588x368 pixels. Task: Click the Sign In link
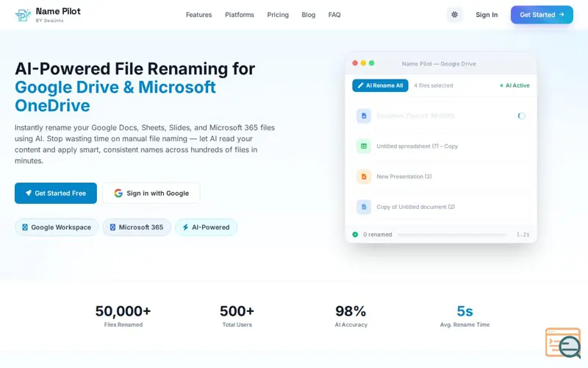[487, 15]
